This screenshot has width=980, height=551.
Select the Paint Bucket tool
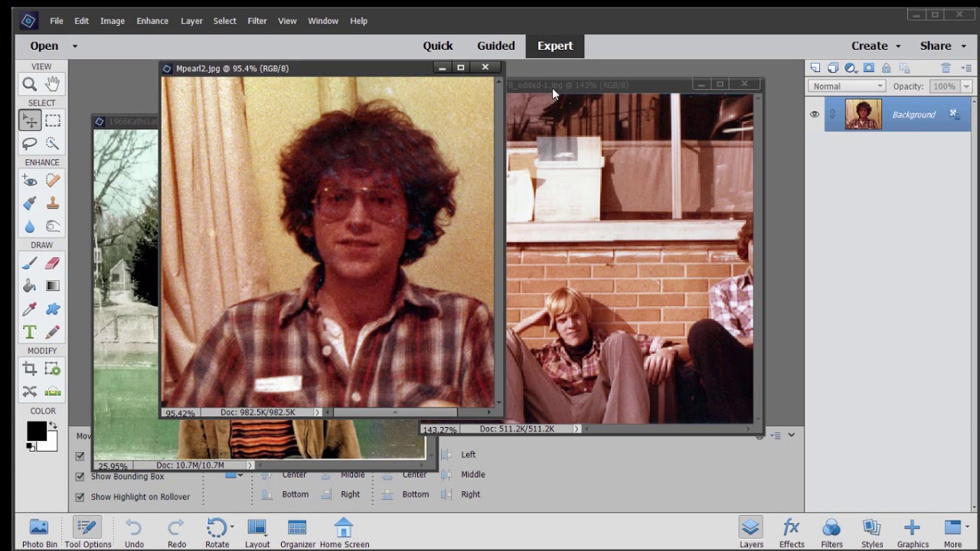30,286
